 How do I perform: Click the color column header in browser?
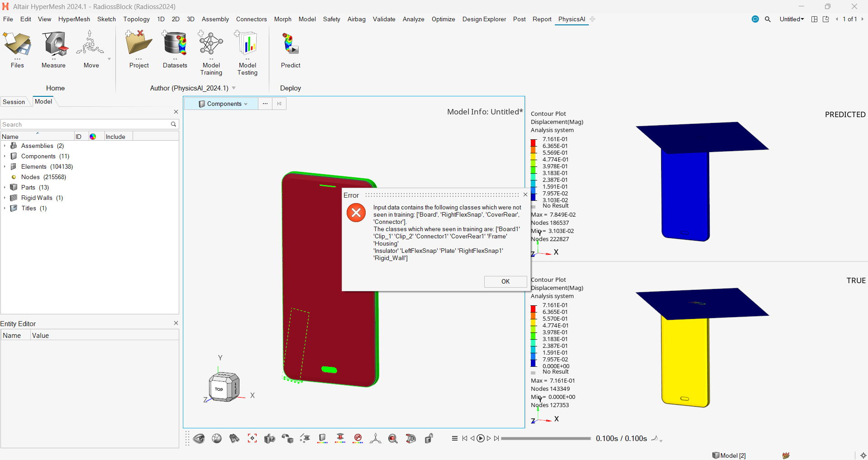click(x=93, y=137)
